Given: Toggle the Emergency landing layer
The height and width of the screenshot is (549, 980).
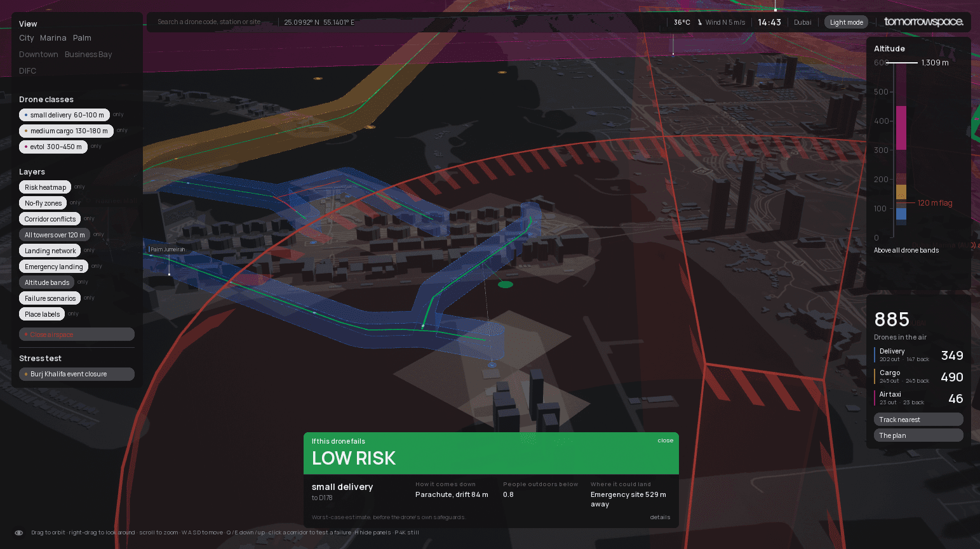Looking at the screenshot, I should click(53, 267).
